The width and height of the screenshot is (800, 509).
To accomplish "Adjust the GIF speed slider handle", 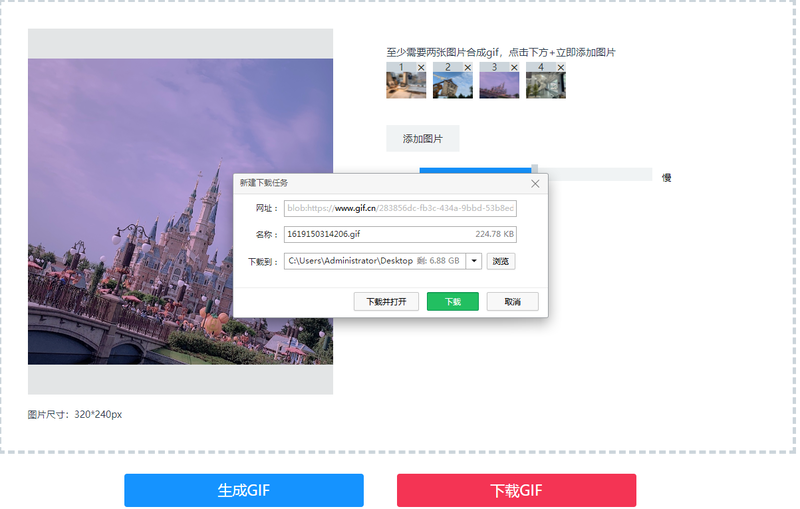I will click(534, 169).
